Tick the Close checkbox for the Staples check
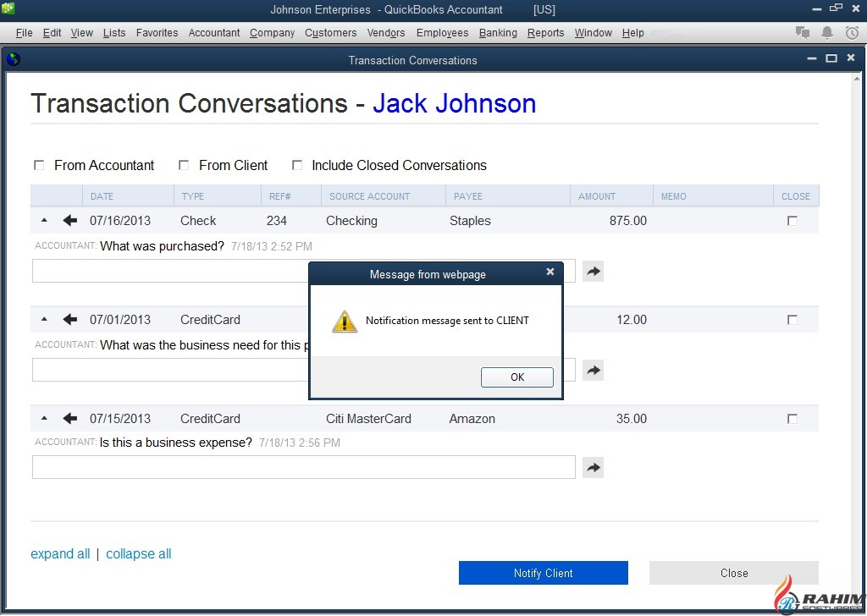The image size is (867, 616). [792, 221]
